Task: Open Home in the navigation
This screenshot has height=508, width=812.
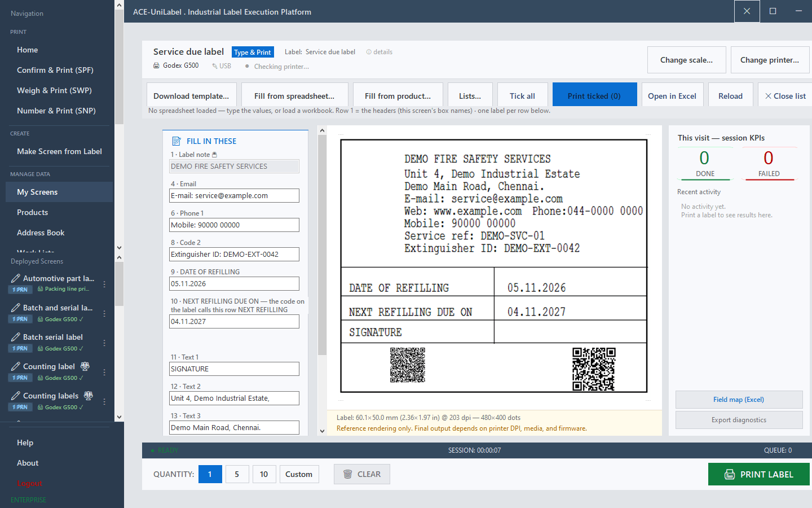Action: point(59,50)
